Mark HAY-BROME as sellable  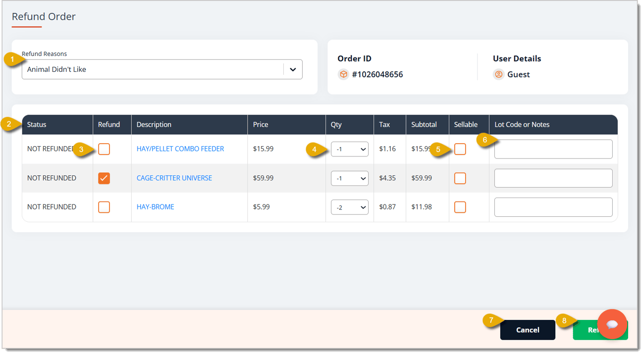point(460,207)
